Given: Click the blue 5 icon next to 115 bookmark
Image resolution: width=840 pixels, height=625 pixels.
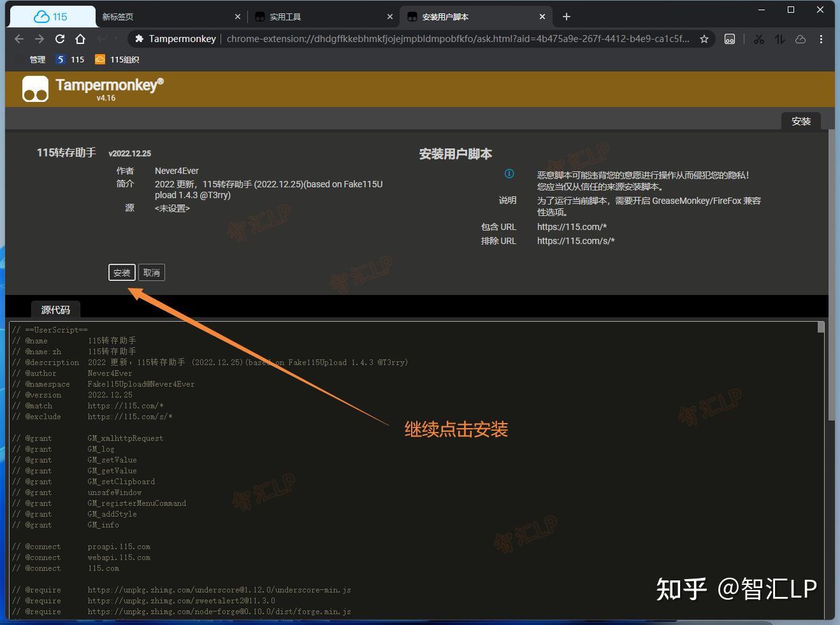Looking at the screenshot, I should 61,59.
